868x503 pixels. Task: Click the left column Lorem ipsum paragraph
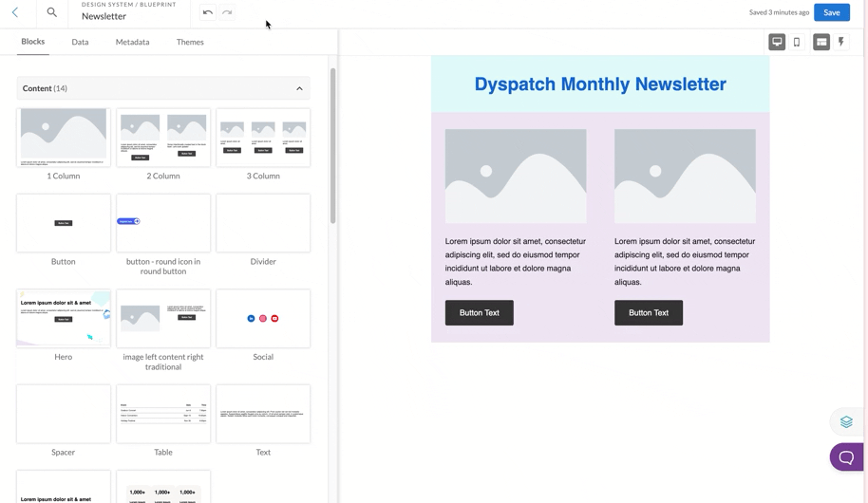(x=516, y=261)
